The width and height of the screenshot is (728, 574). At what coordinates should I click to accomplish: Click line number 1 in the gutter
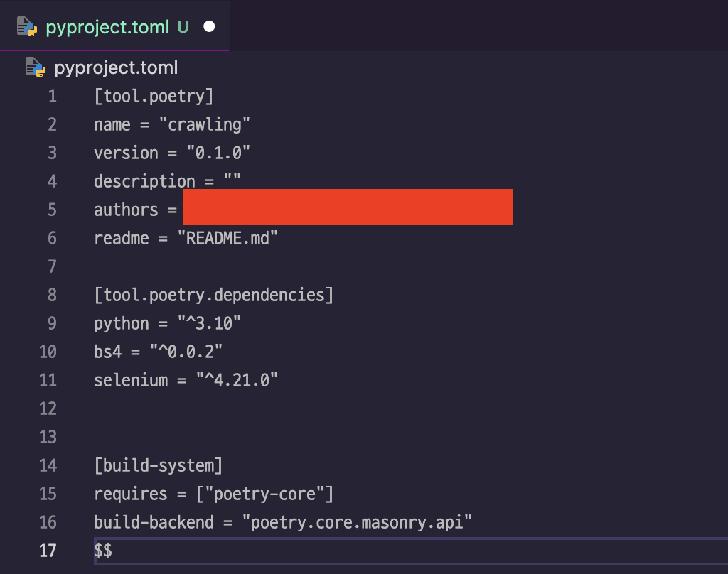(52, 96)
